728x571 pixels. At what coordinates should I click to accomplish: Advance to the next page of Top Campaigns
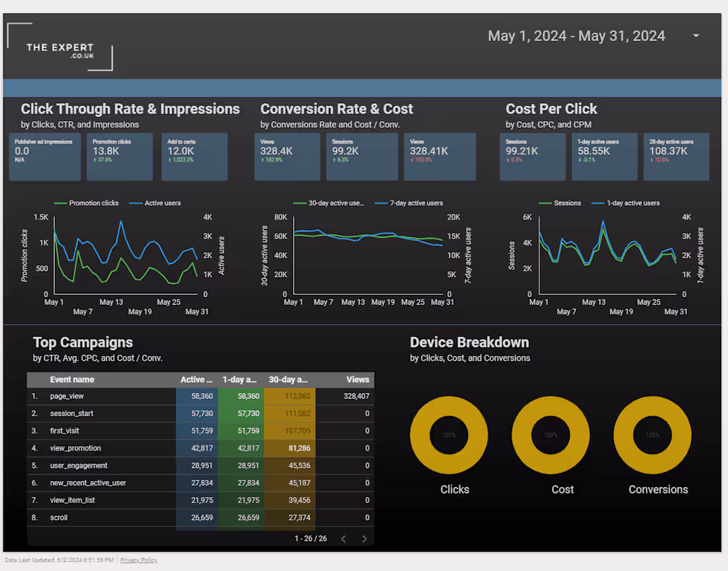pyautogui.click(x=364, y=539)
